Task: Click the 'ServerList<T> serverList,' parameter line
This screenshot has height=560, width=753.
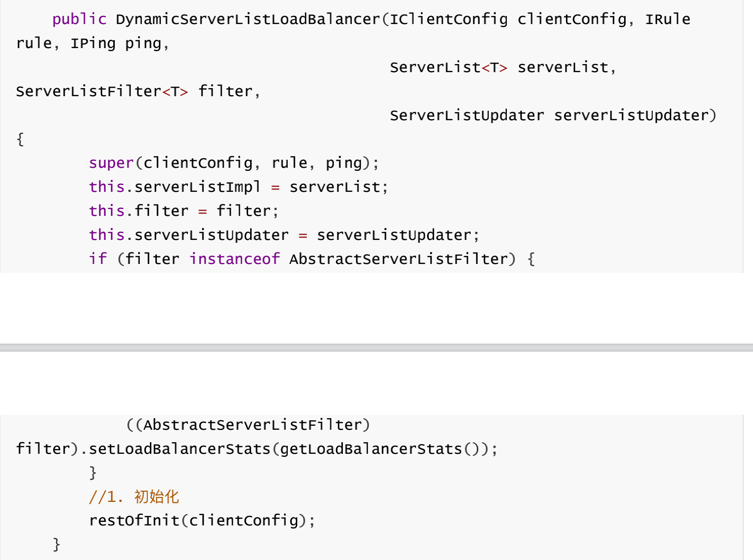Action: (503, 68)
